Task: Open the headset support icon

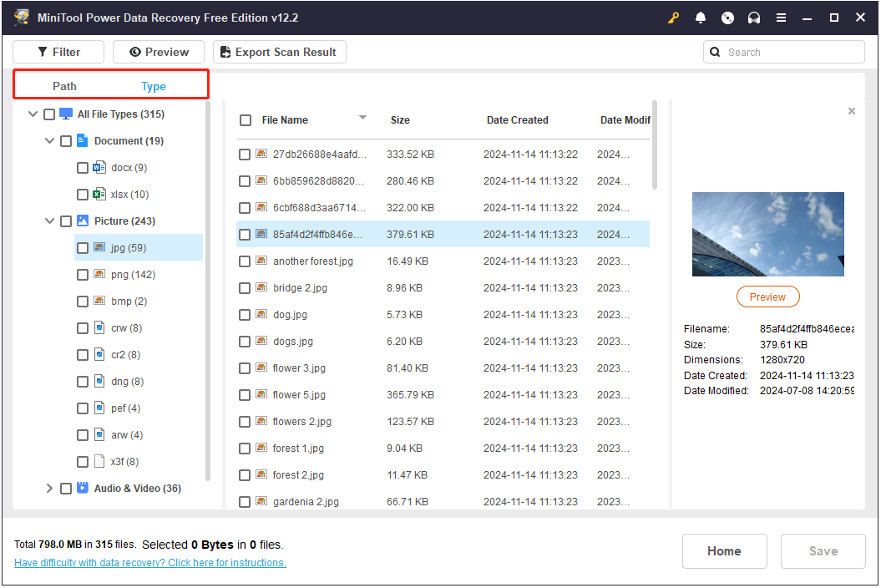Action: click(x=754, y=18)
